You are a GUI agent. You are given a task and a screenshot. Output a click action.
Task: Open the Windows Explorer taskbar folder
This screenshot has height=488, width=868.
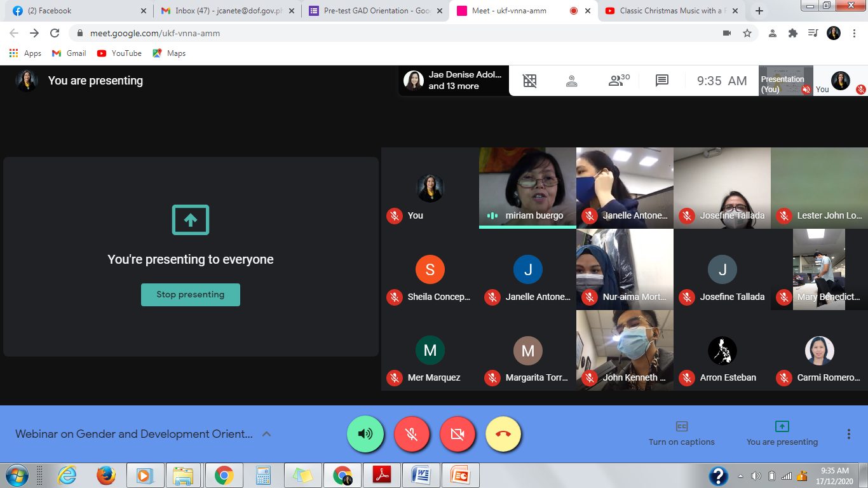click(184, 475)
